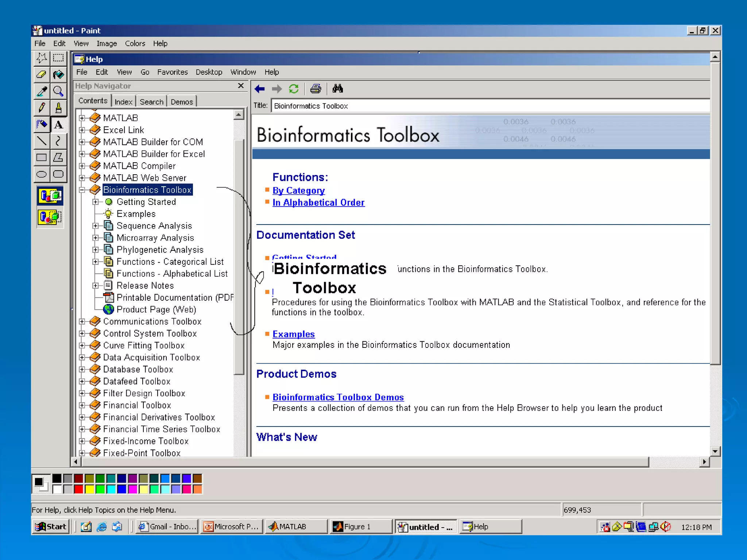Open the Bioinformatics Toolbox Demos link
This screenshot has height=560, width=747.
[338, 397]
